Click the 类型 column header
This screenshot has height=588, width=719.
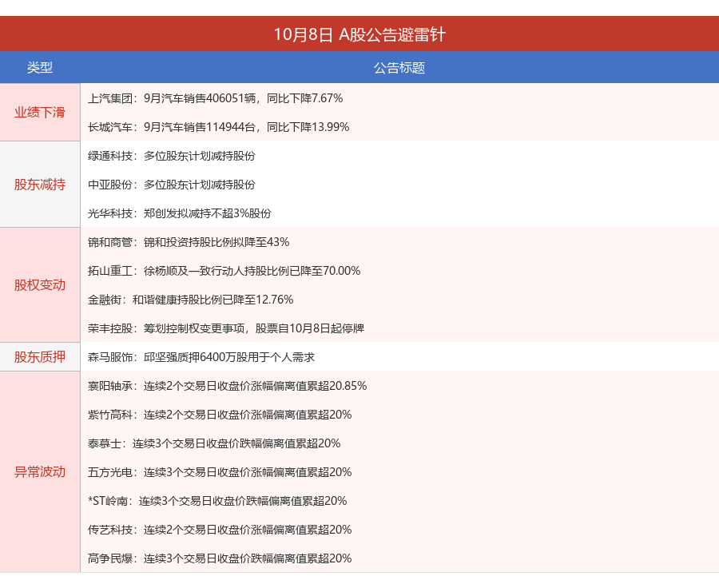[x=40, y=67]
